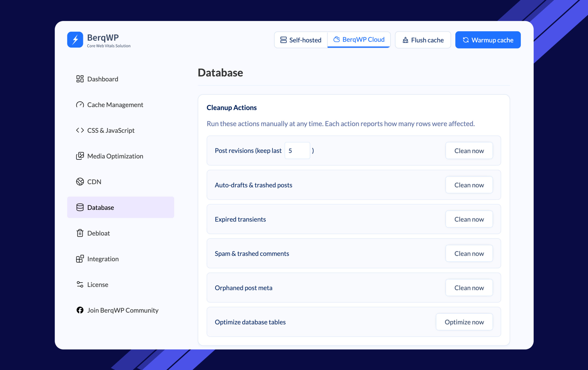This screenshot has height=370, width=588.
Task: Click the Media Optimization image icon
Action: point(80,156)
